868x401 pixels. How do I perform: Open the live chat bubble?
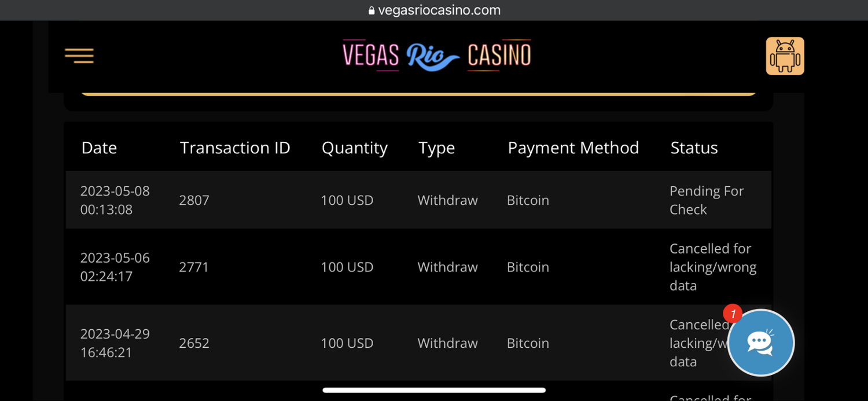click(x=760, y=343)
